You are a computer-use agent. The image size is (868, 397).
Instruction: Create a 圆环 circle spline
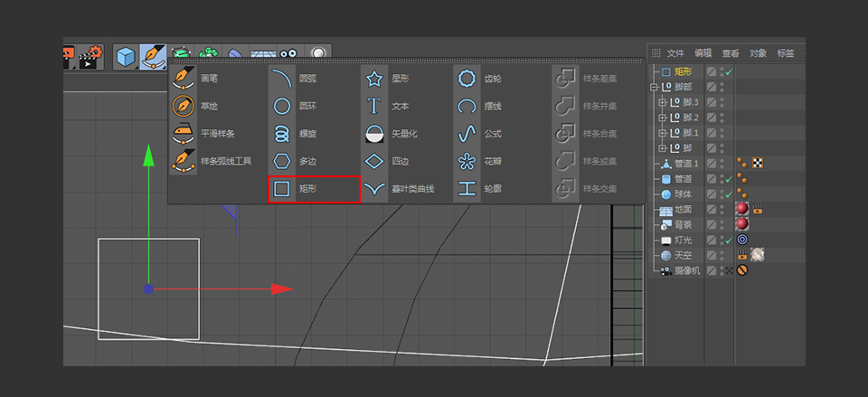[x=293, y=106]
